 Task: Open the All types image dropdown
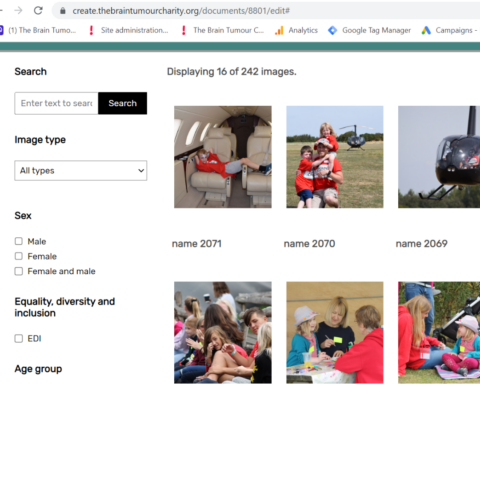coord(81,171)
